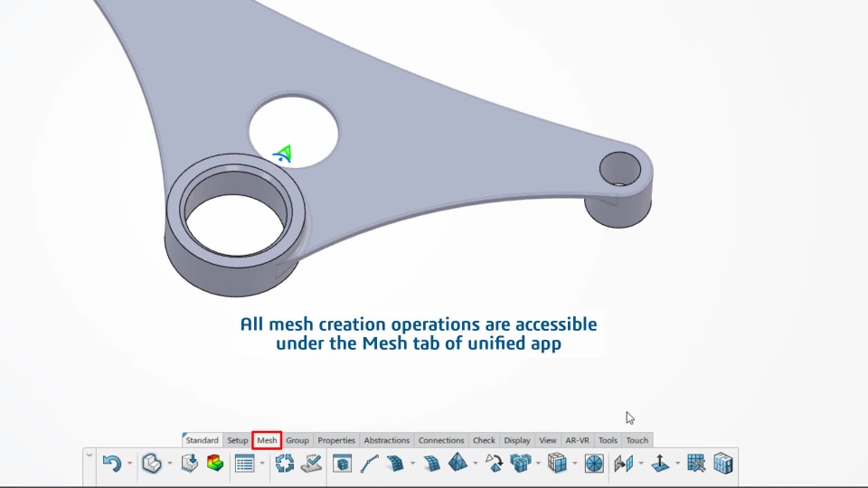The height and width of the screenshot is (488, 868).
Task: Click the green axis triad in the viewport
Action: [283, 154]
